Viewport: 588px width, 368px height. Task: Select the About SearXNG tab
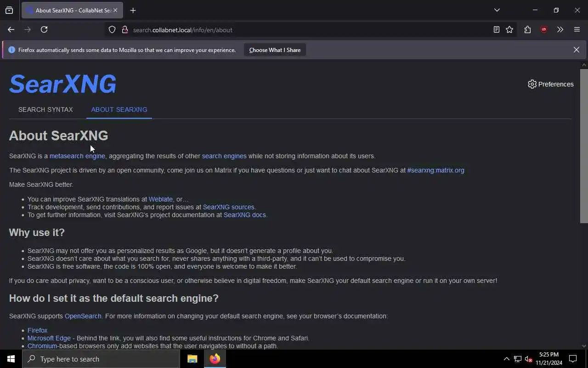pos(119,109)
